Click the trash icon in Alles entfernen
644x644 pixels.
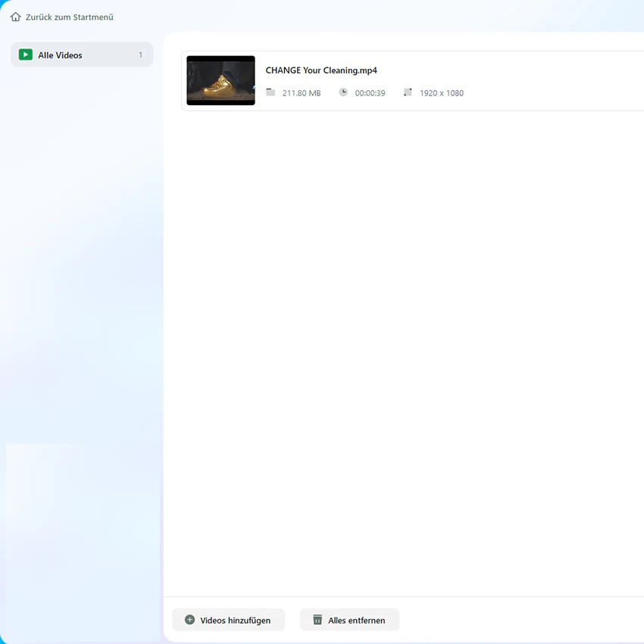click(x=317, y=620)
